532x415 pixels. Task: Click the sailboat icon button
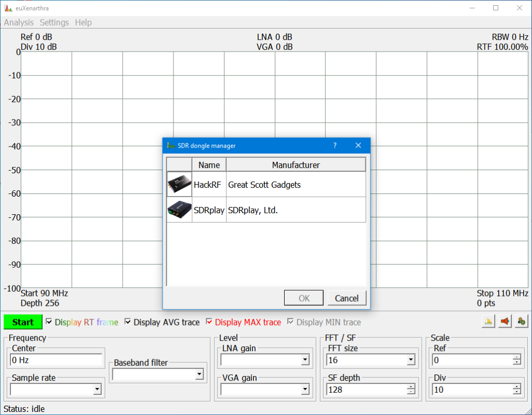[x=488, y=321]
